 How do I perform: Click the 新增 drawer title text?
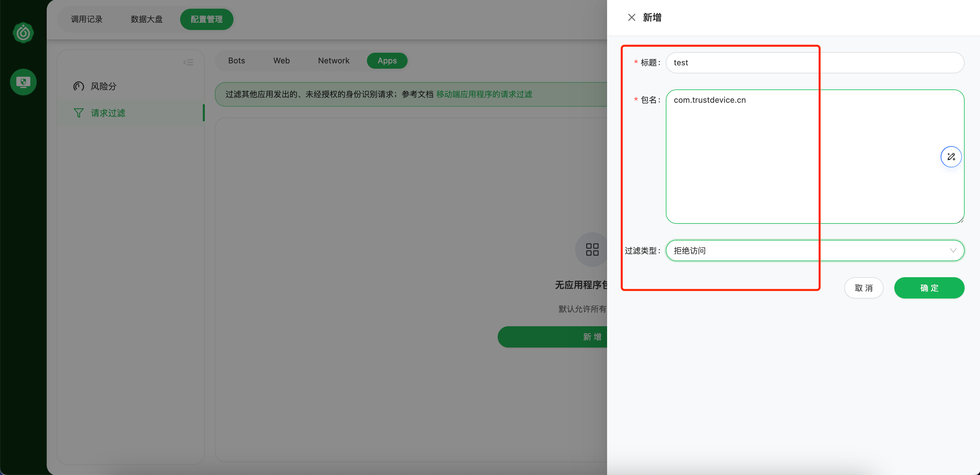point(652,17)
